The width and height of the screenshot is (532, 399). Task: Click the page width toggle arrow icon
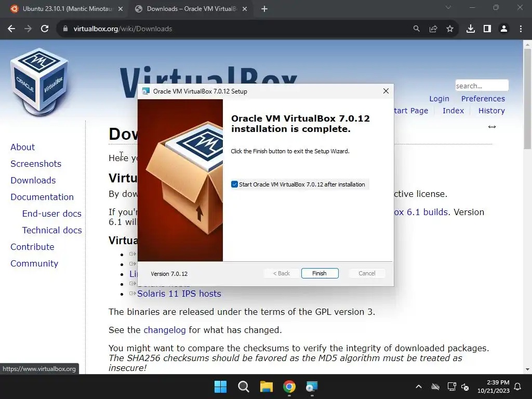492,127
